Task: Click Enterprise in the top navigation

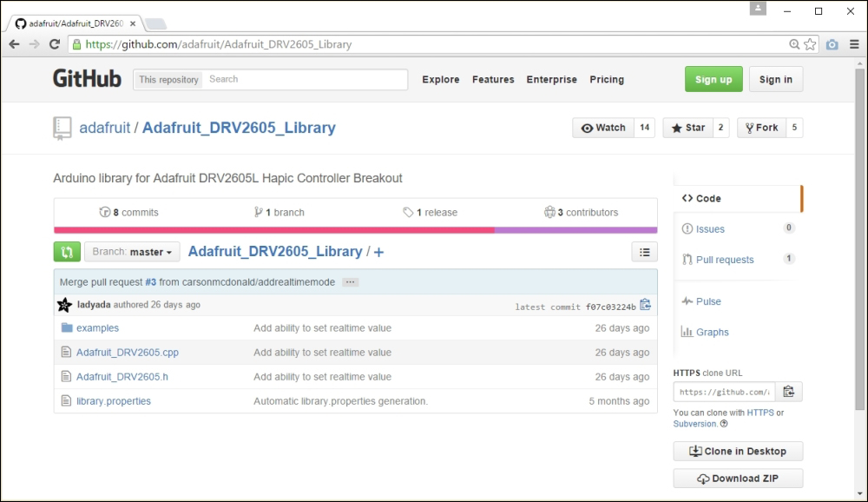Action: (552, 79)
